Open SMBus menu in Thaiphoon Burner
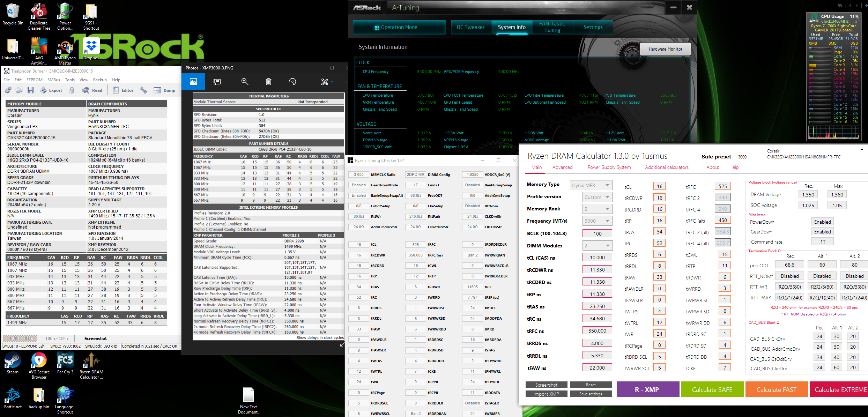The image size is (868, 417). click(x=54, y=80)
